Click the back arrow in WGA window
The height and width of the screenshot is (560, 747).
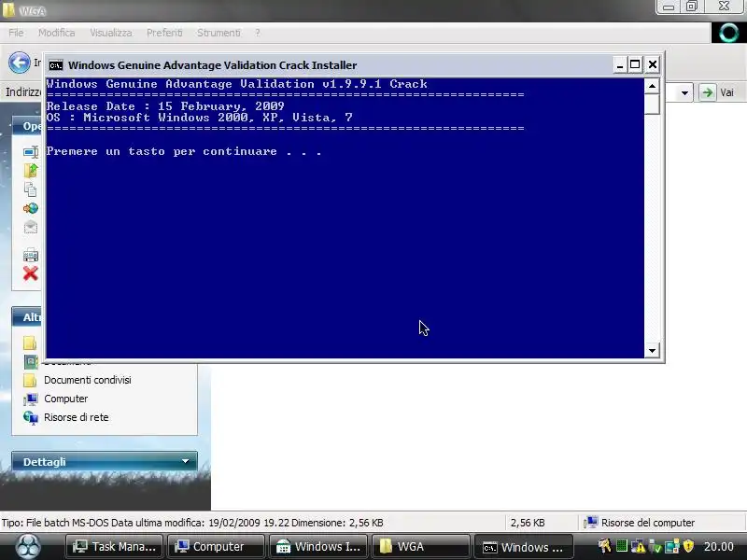20,63
